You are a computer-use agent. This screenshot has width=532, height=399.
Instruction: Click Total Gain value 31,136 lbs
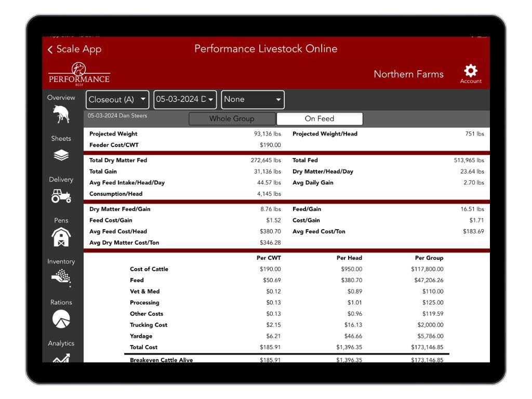(268, 171)
